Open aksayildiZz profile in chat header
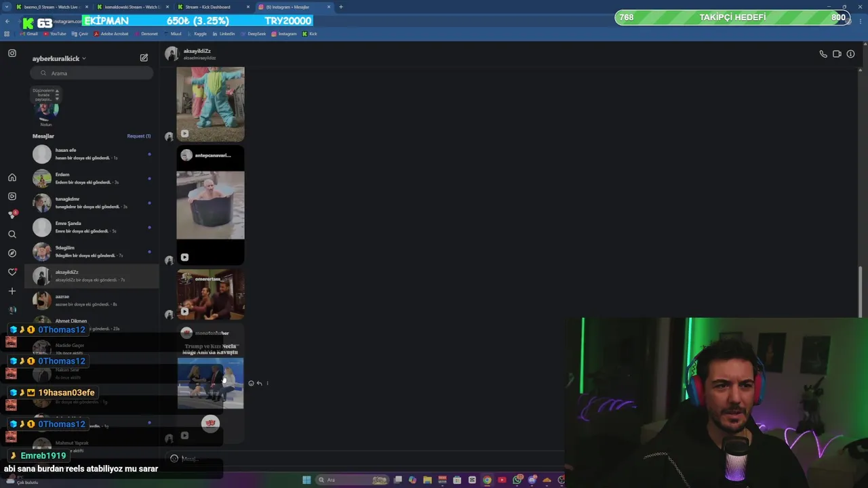868x488 pixels. tap(191, 54)
